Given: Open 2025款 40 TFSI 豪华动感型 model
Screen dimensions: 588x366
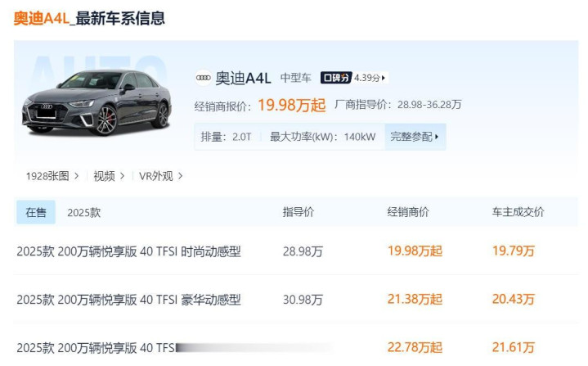Looking at the screenshot, I should click(x=128, y=300).
